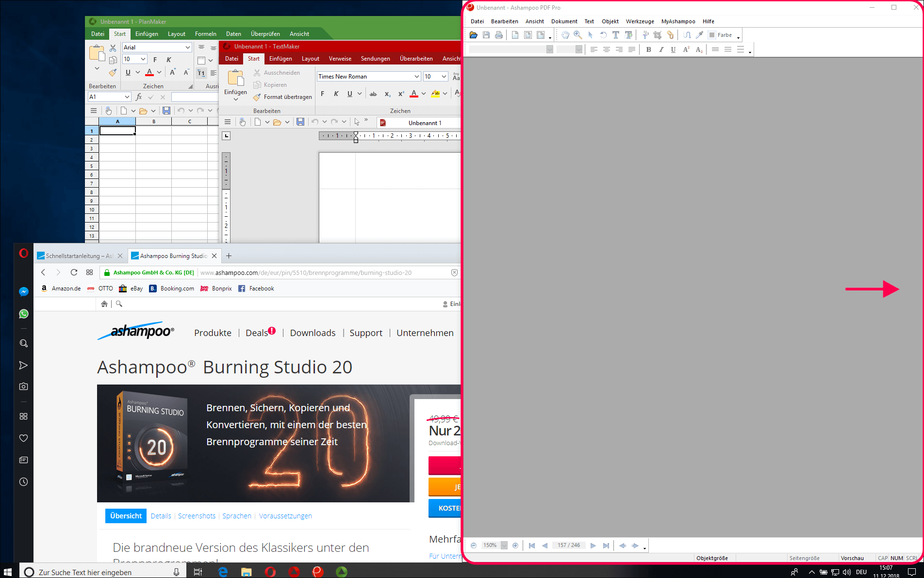Expand the Farbe color dropdown arrow
Screen dimensions: 924x578
coord(738,37)
